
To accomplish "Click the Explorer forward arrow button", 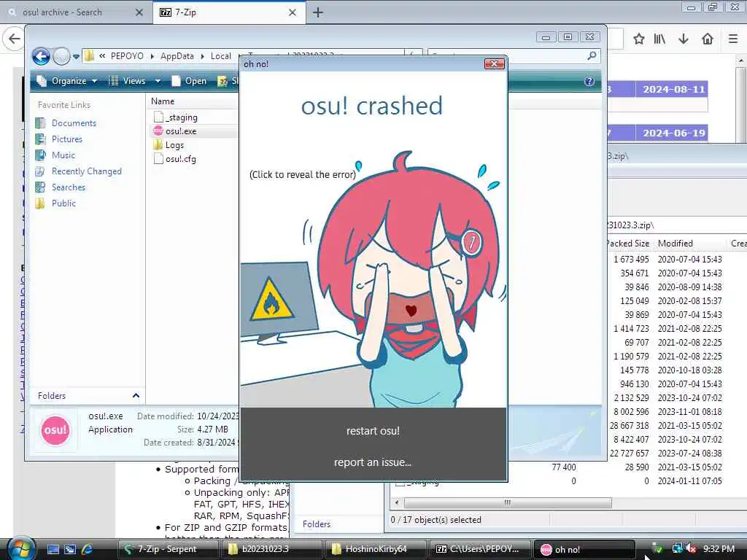I will click(x=61, y=57).
